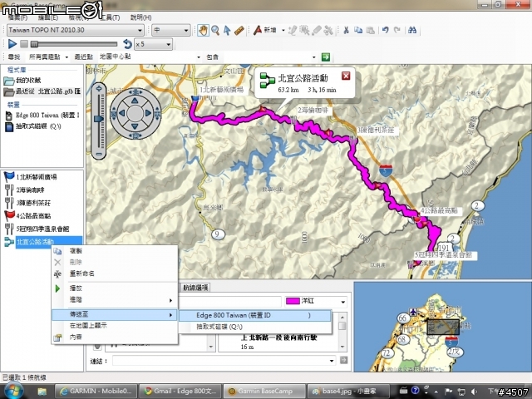Screen dimensions: 532x399
Task: Send route to 抽取式磁碟 (Q:\)
Action: [255, 327]
